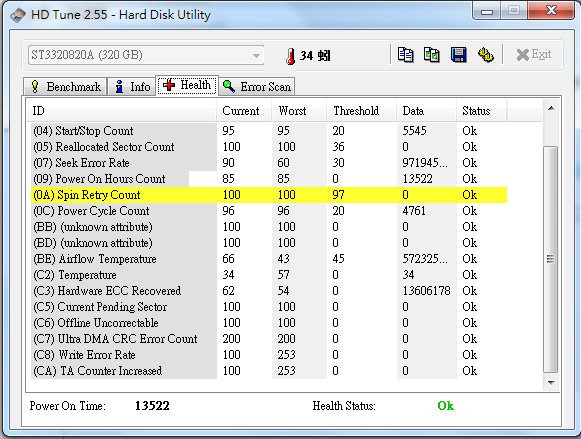
Task: Switch to the Info tab
Action: (x=132, y=87)
